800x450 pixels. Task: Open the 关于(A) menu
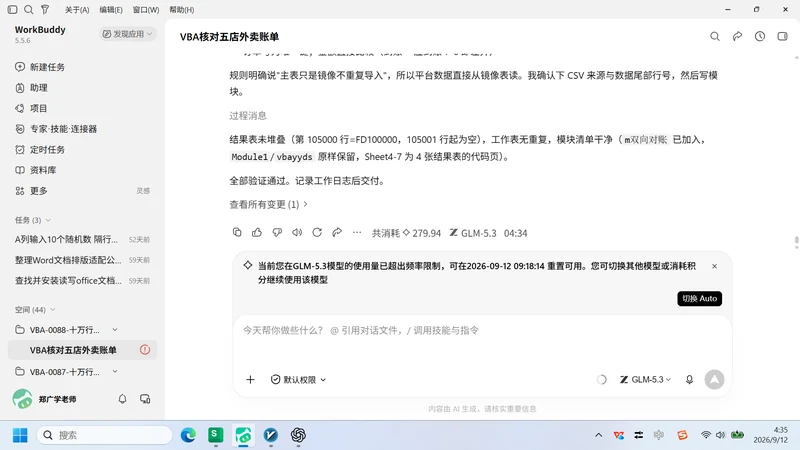pyautogui.click(x=77, y=10)
